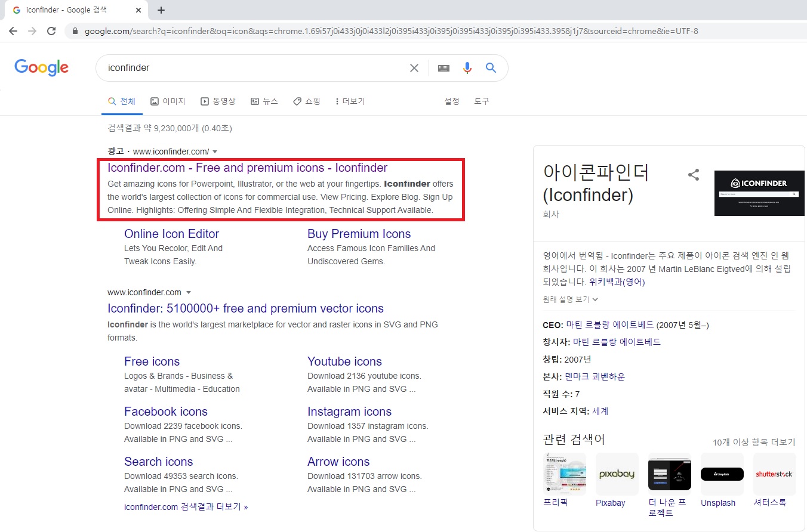
Task: Click the browser back arrow
Action: coord(13,31)
